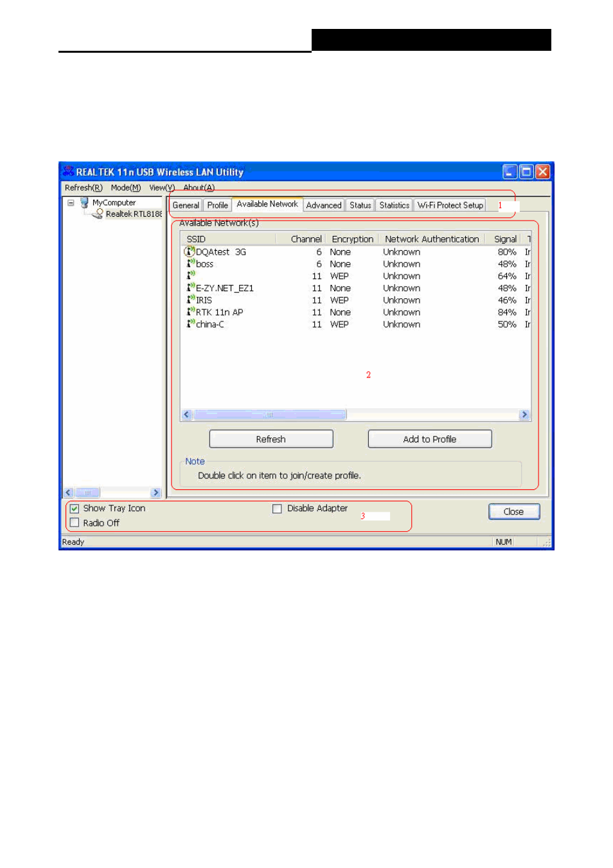613x868 pixels.
Task: Collapse the MyComputer tree node
Action: click(x=71, y=203)
